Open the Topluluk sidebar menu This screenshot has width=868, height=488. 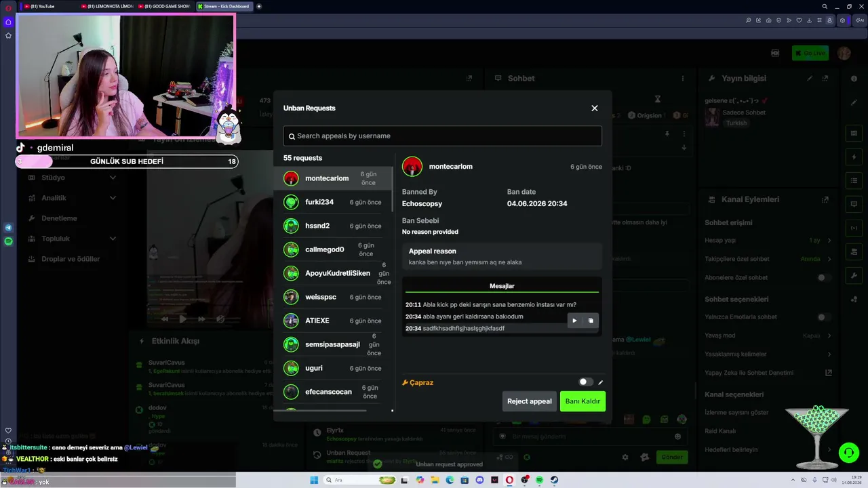(72, 239)
